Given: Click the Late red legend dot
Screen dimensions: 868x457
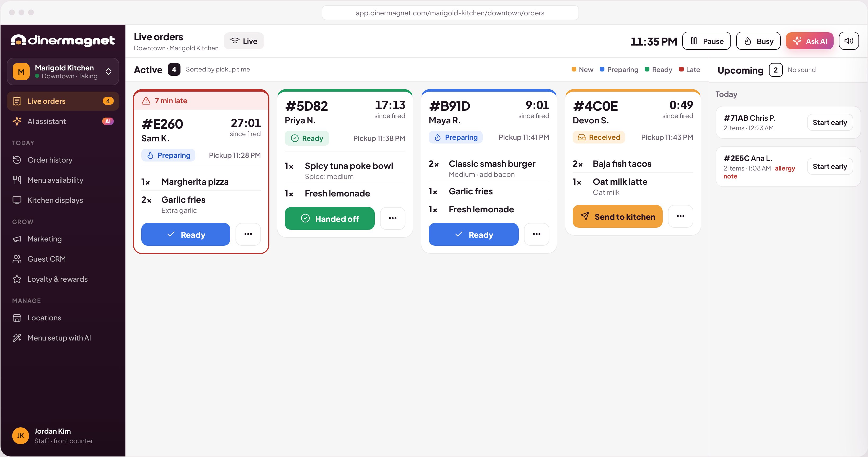Looking at the screenshot, I should pyautogui.click(x=681, y=69).
